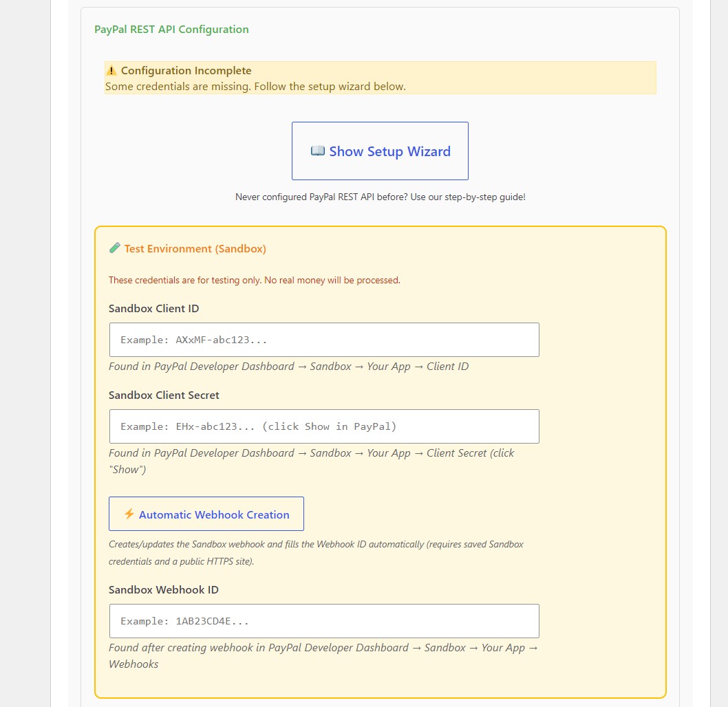
Task: Click the Sandbox Webhook ID label
Action: pyautogui.click(x=164, y=589)
